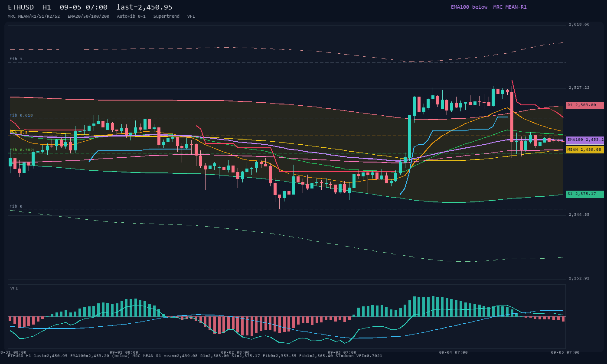
Task: Select the purple EMA100 price tag
Action: (x=585, y=140)
